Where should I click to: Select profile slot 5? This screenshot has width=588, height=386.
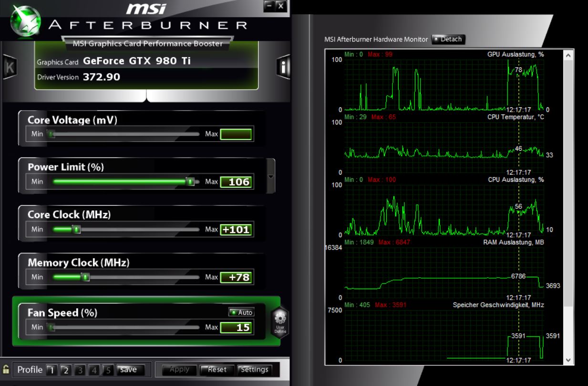109,370
